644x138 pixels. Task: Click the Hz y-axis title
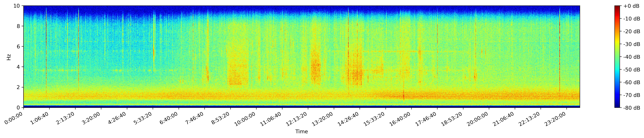click(x=9, y=57)
